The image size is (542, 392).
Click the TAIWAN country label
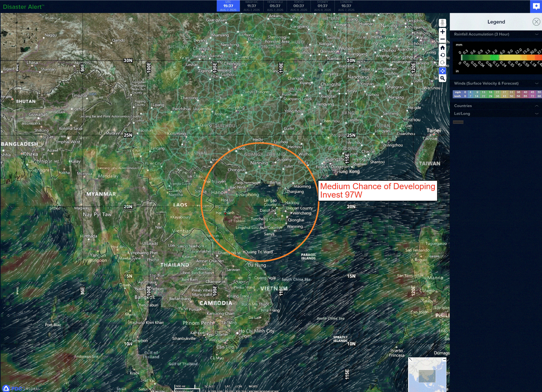(429, 164)
